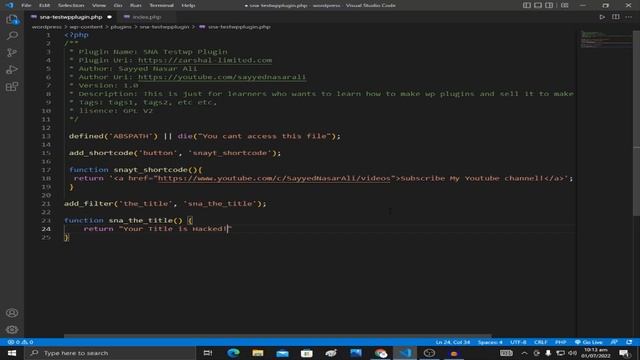Split the editor to the right
Image resolution: width=640 pixels, height=360 pixels.
[616, 17]
